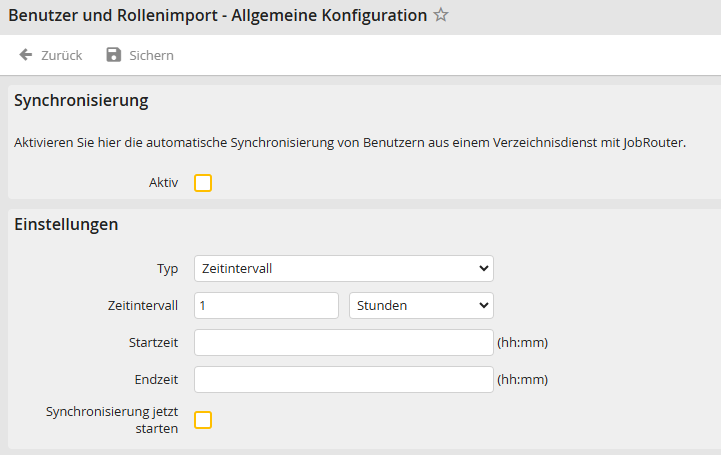Click the Typ label

coord(167,269)
